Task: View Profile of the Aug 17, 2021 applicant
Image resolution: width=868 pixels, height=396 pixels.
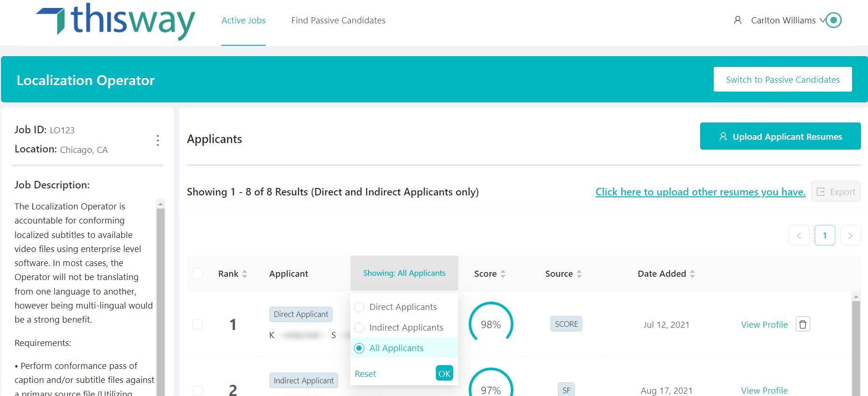Action: (764, 390)
